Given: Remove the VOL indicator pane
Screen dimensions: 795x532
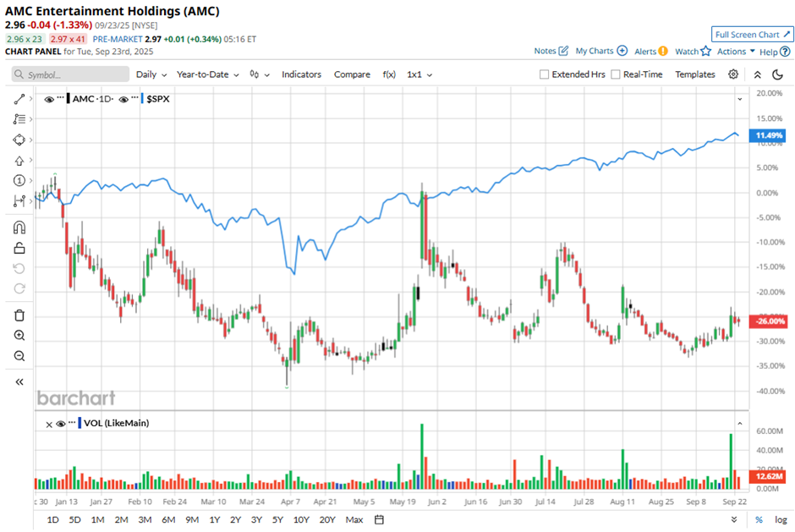Looking at the screenshot, I should pos(49,425).
